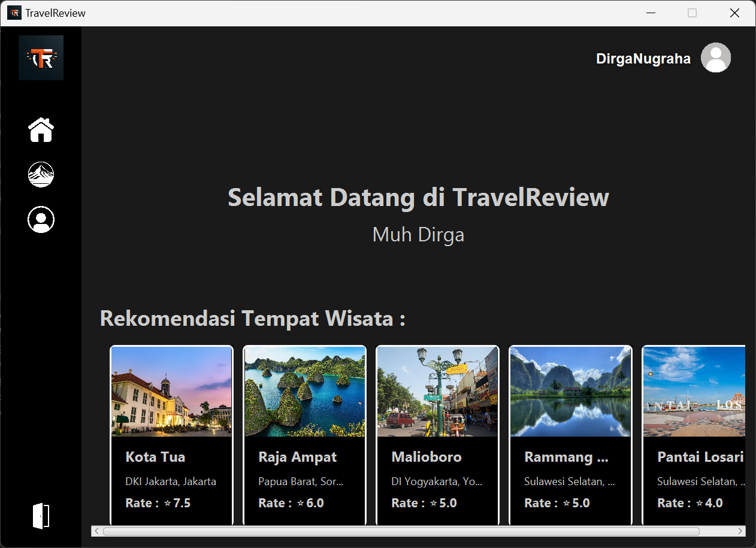Click the title bar app icon

[x=14, y=13]
